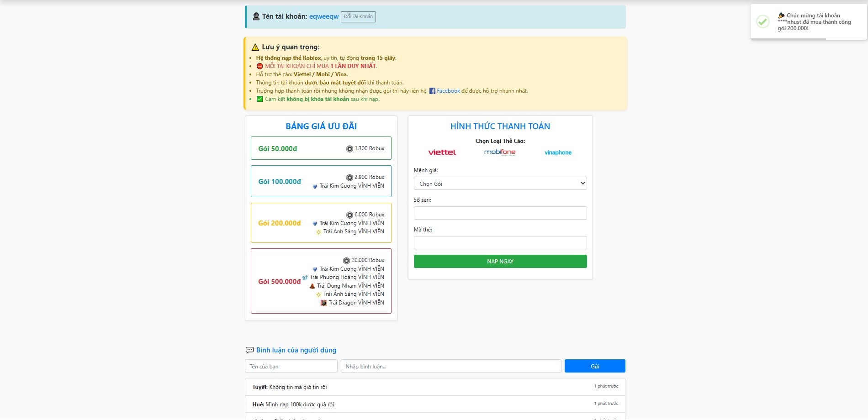This screenshot has width=868, height=420.
Task: Click the green checkmark in success toast
Action: [762, 21]
